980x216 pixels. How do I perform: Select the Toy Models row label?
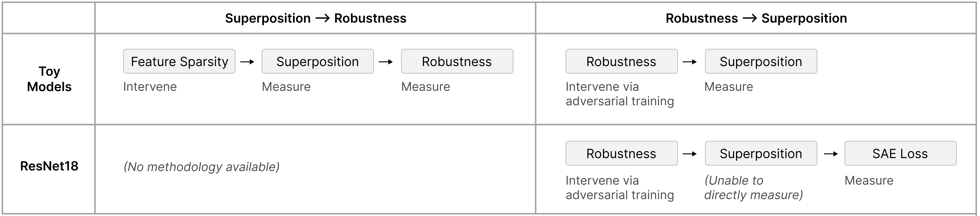[x=49, y=79]
